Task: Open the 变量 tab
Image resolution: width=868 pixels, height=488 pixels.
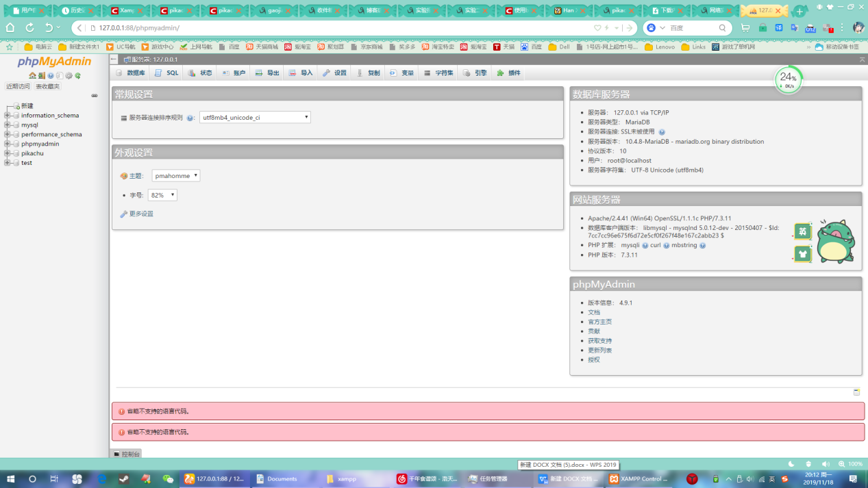Action: coord(401,73)
